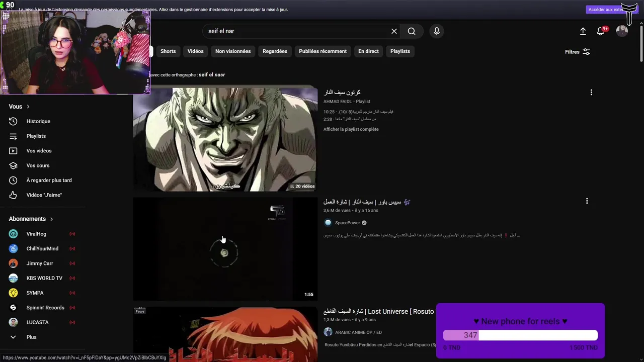This screenshot has width=644, height=362.
Task: Select the Regardées filter chip
Action: coord(275,51)
